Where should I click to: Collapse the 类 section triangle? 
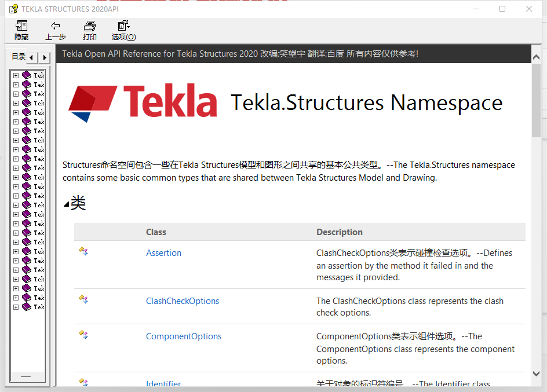coord(66,204)
